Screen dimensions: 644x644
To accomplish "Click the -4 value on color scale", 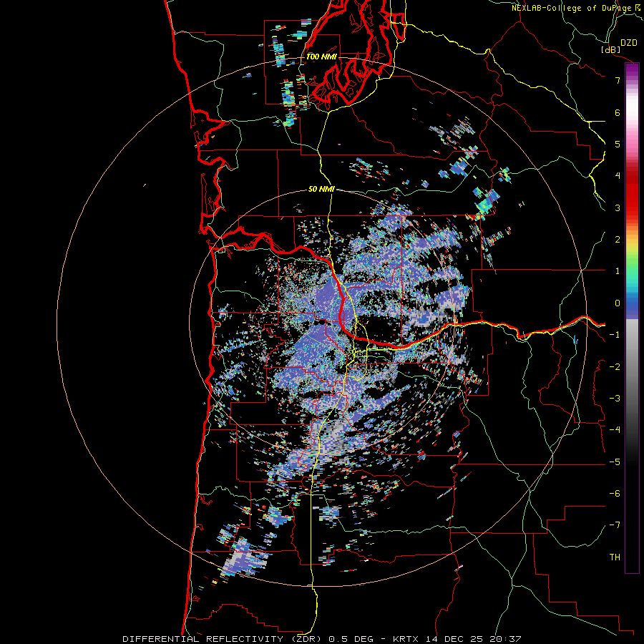I will [x=615, y=430].
